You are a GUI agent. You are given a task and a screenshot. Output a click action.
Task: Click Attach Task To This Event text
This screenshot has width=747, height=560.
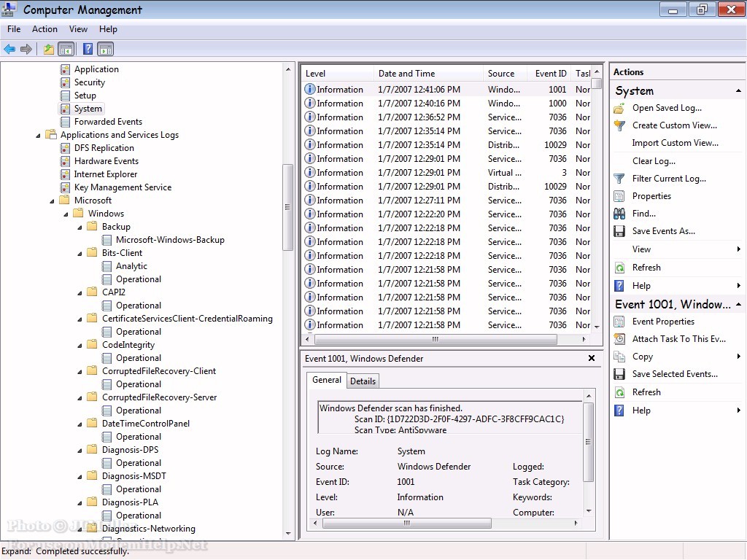679,339
